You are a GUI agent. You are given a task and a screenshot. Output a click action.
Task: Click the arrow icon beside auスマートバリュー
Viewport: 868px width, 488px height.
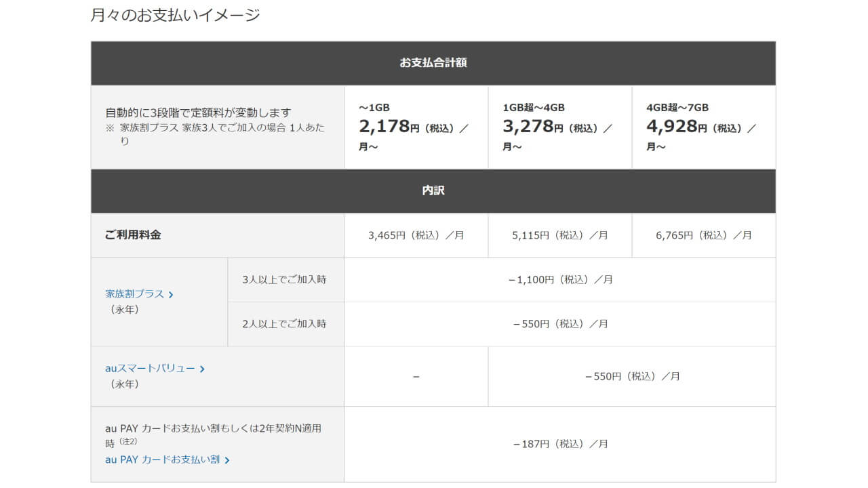pyautogui.click(x=202, y=369)
